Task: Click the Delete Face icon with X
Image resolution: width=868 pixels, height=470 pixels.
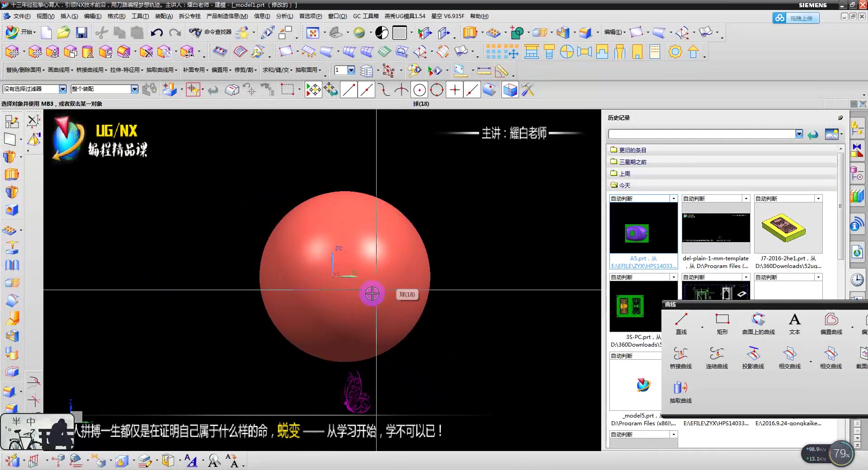Action: tap(146, 52)
